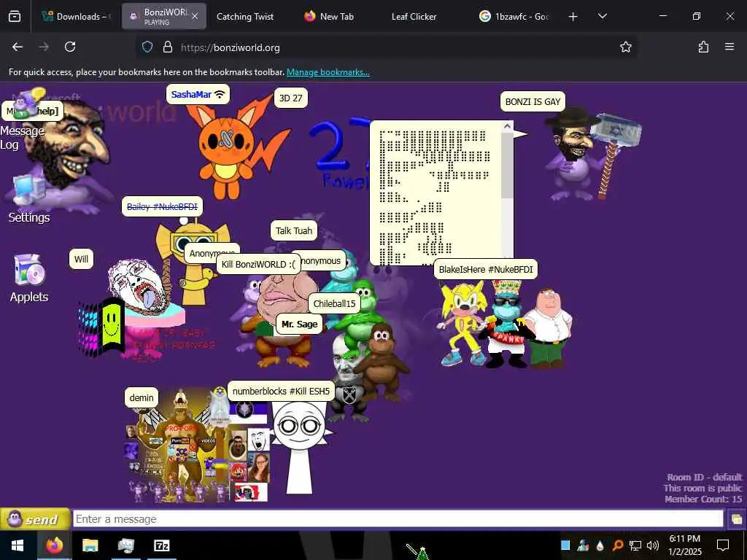Click the green smiley face character
This screenshot has height=560, width=747.
(x=111, y=324)
